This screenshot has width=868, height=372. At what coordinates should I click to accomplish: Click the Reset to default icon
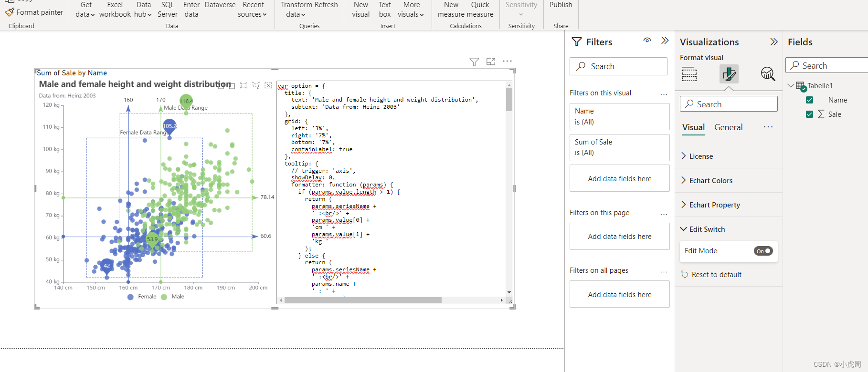[x=685, y=274]
